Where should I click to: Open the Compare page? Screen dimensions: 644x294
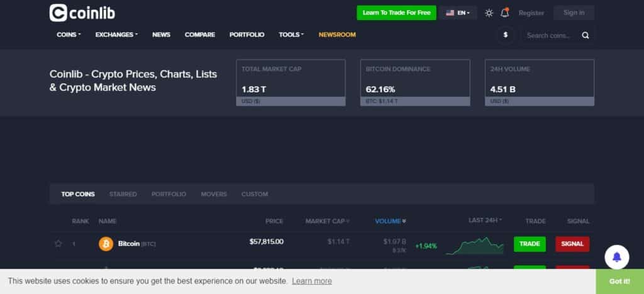[200, 35]
